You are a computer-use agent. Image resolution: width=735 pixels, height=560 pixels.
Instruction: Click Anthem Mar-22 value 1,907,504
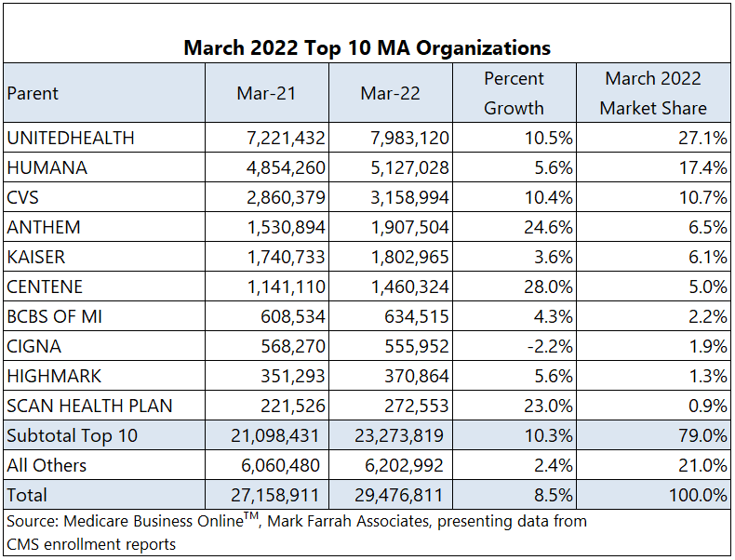pyautogui.click(x=409, y=227)
